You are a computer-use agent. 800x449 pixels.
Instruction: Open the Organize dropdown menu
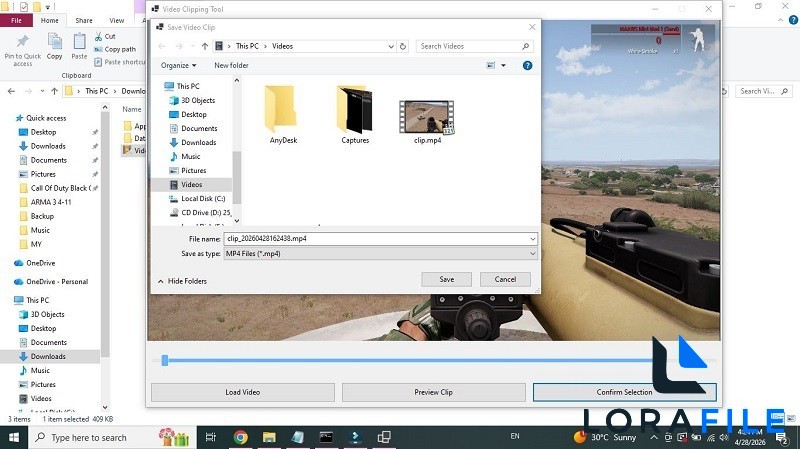(178, 65)
